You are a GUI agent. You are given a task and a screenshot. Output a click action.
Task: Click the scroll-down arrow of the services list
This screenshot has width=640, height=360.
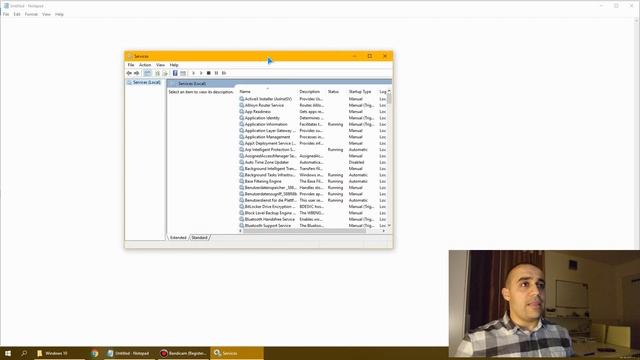[389, 225]
